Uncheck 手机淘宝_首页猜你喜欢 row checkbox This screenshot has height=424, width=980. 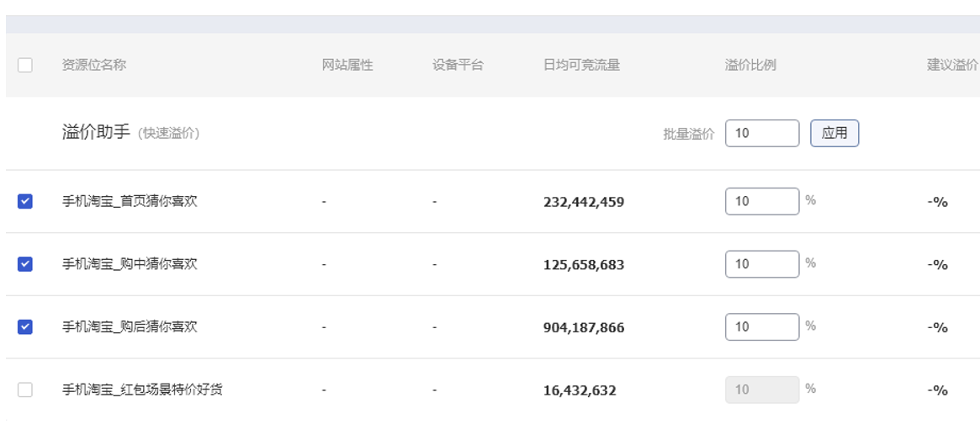pyautogui.click(x=25, y=201)
